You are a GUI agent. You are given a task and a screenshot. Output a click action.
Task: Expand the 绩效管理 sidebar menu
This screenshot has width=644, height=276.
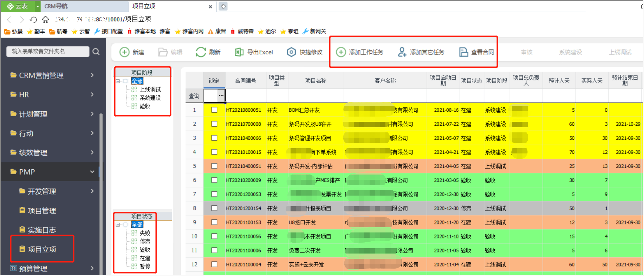tap(92, 152)
